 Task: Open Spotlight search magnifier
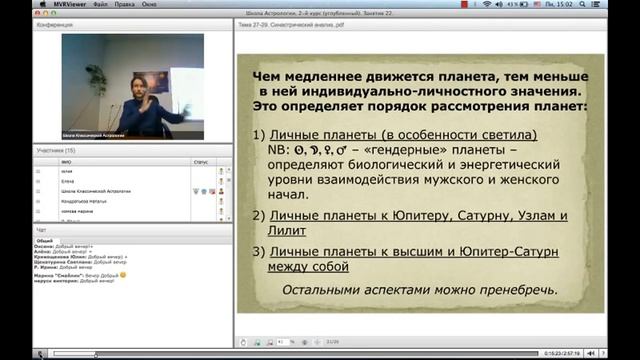582,4
